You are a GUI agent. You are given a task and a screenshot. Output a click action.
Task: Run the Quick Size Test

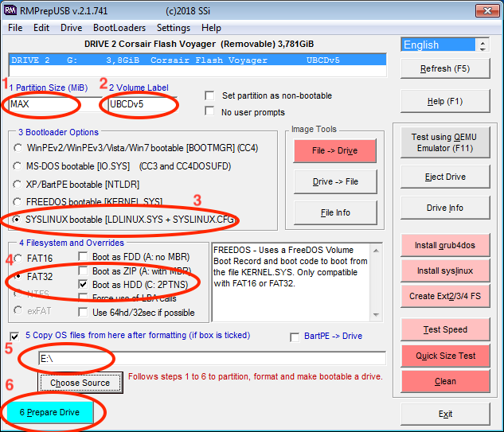445,356
